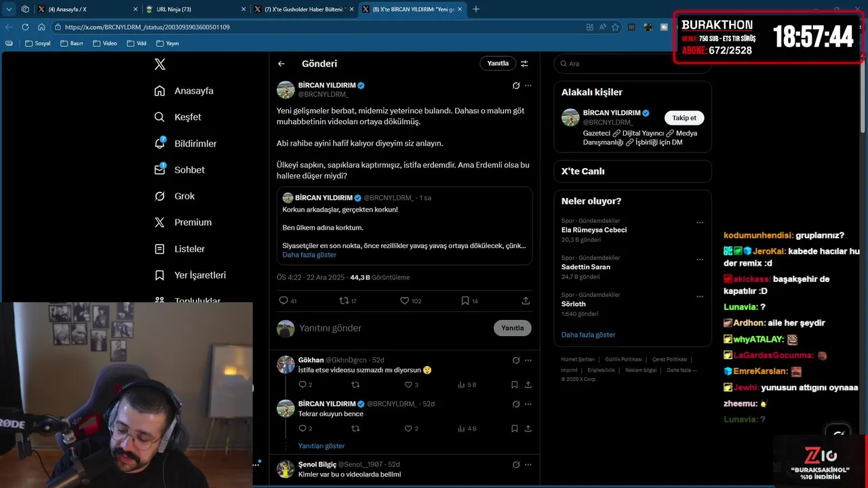Open more options on Şenol Bilgiç reply

pos(528,465)
